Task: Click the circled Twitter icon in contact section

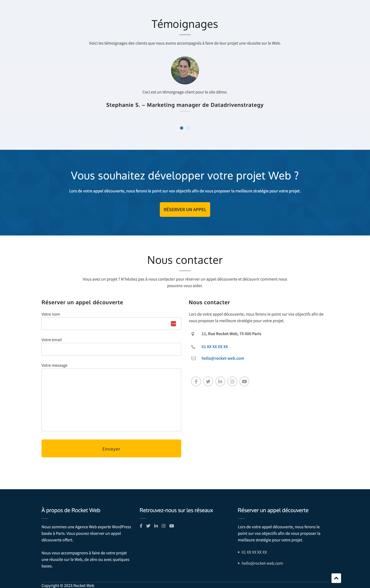Action: 208,381
